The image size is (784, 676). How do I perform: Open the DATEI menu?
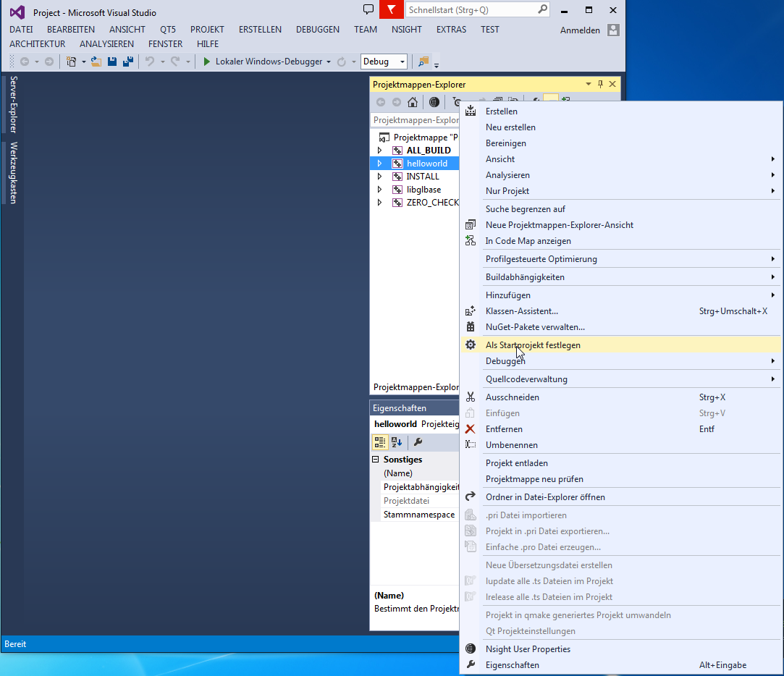(x=21, y=30)
